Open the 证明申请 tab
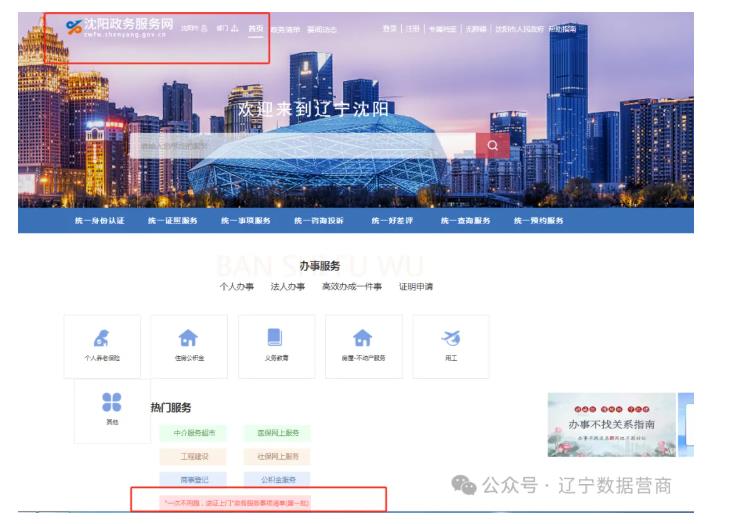 pyautogui.click(x=416, y=287)
